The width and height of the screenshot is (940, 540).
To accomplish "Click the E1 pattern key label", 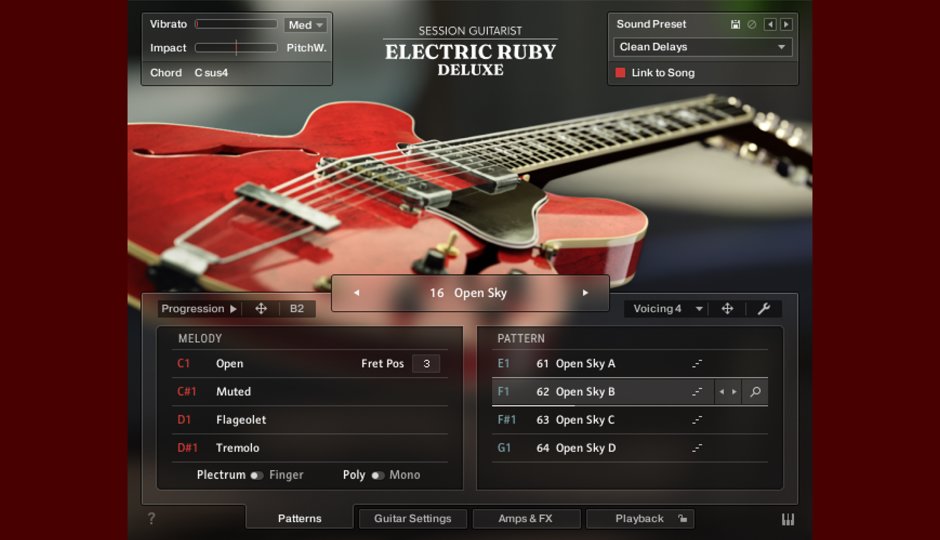I will pyautogui.click(x=504, y=364).
